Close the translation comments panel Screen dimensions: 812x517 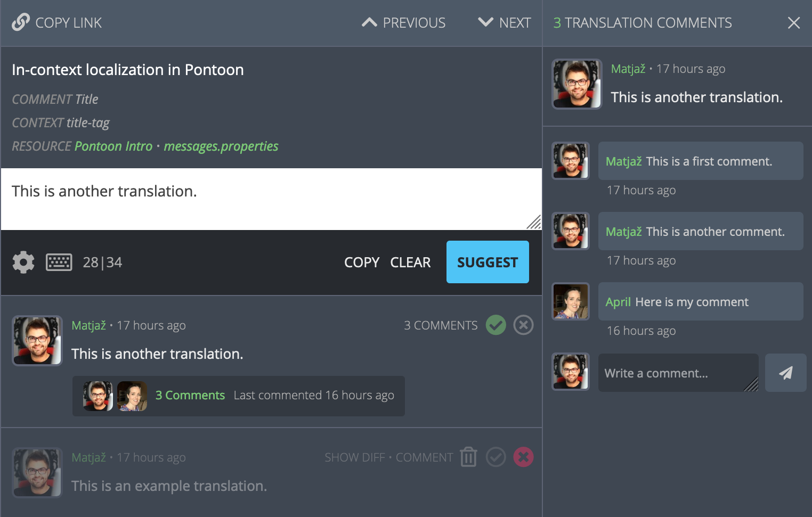tap(793, 23)
